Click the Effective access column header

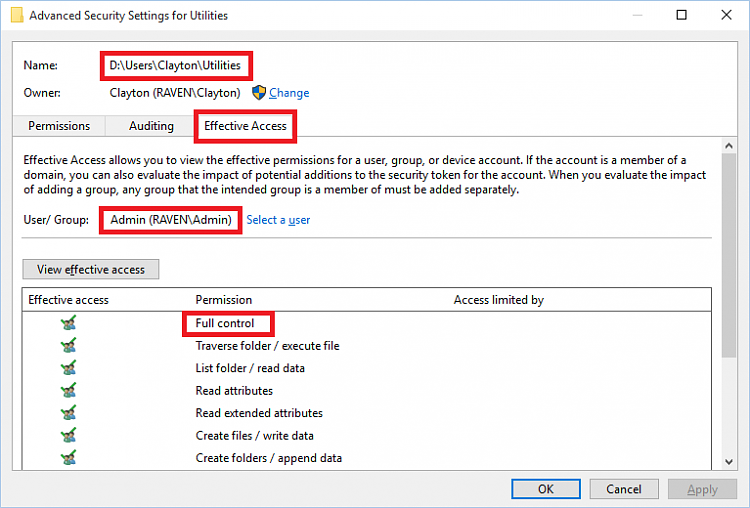68,300
